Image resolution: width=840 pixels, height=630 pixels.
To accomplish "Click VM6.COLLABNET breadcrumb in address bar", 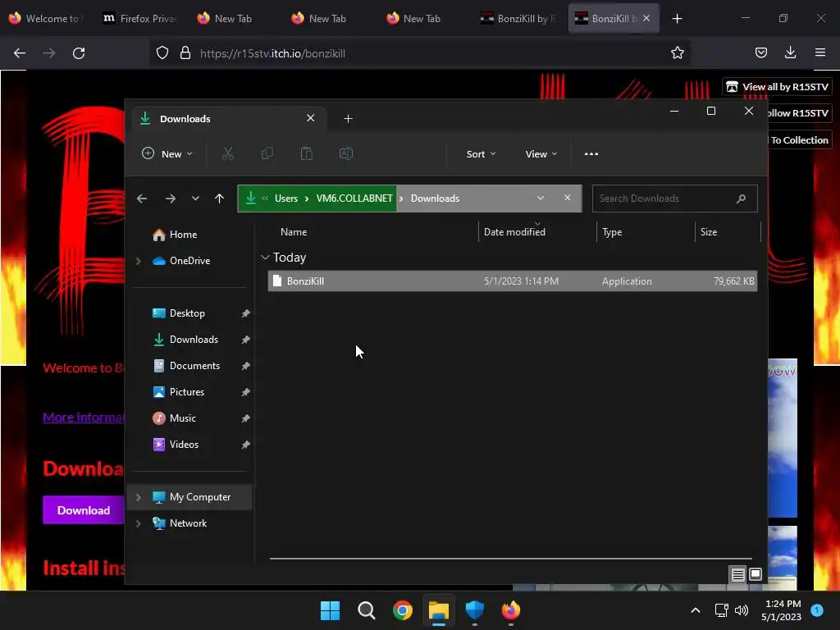I will (x=354, y=199).
